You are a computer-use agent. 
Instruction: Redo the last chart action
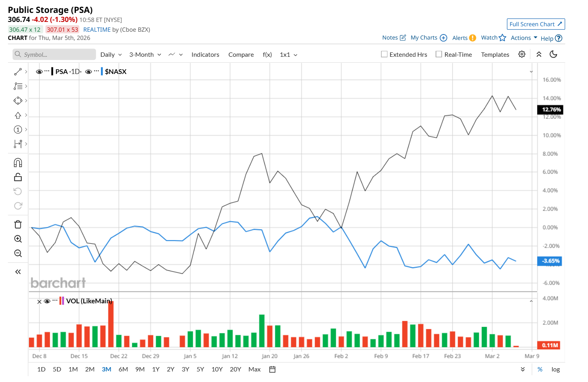pos(18,206)
